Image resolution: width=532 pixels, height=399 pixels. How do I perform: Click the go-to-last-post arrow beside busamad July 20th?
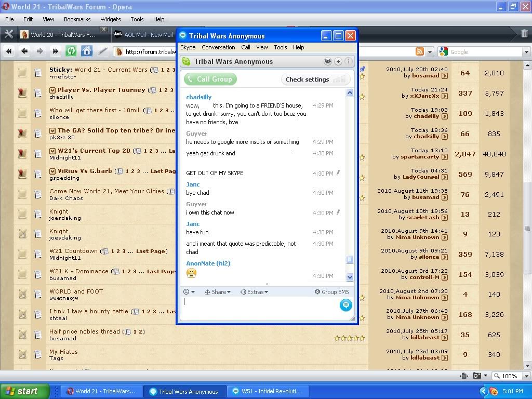[x=445, y=76]
